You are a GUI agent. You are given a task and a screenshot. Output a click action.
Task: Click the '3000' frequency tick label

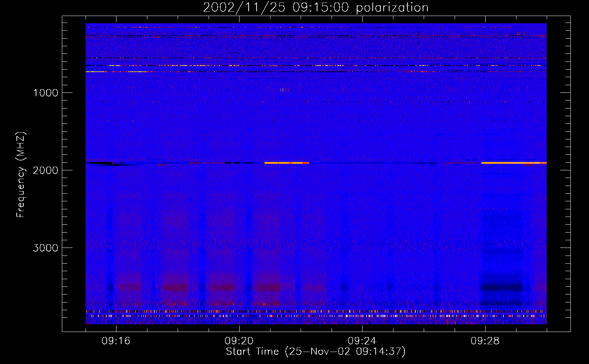coord(46,248)
